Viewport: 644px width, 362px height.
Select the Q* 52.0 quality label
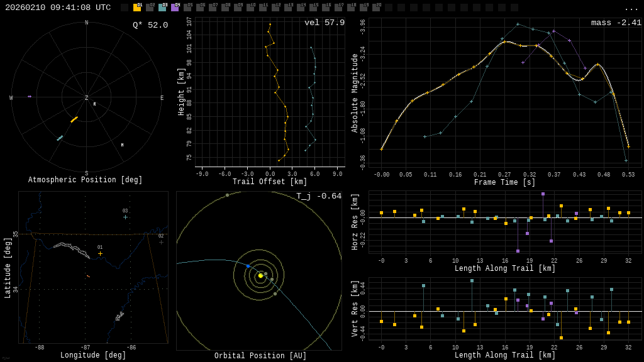pos(150,25)
